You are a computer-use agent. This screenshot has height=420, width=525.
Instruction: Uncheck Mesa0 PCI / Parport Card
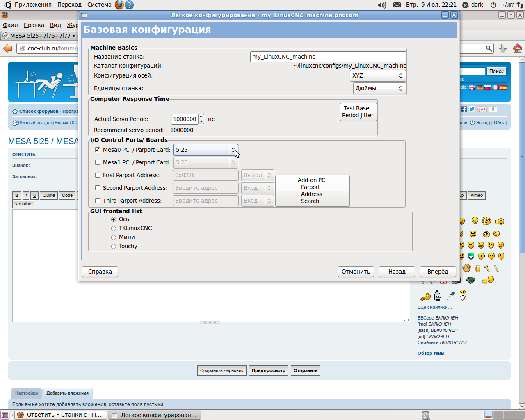(98, 150)
